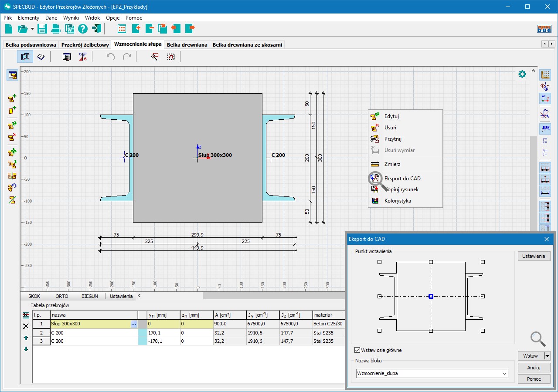Click the Anuluj button
The width and height of the screenshot is (558, 392).
(x=534, y=368)
